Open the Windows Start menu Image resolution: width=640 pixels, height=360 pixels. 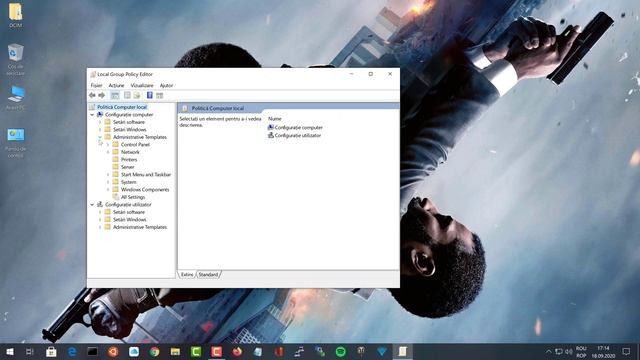click(10, 351)
